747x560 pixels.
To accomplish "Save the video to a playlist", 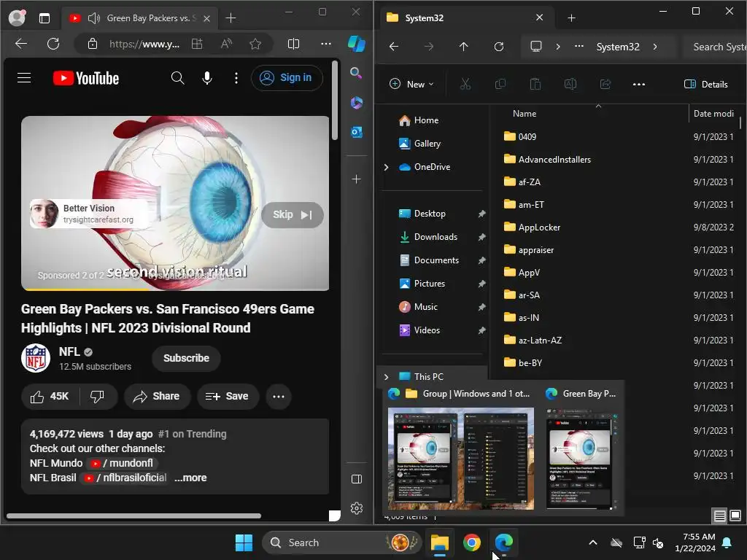I will coord(227,396).
